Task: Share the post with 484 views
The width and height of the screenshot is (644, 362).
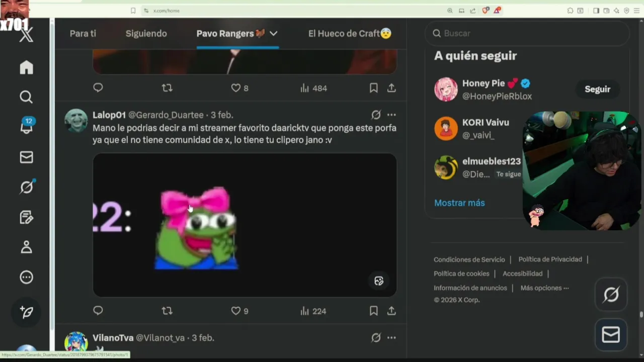Action: point(391,88)
